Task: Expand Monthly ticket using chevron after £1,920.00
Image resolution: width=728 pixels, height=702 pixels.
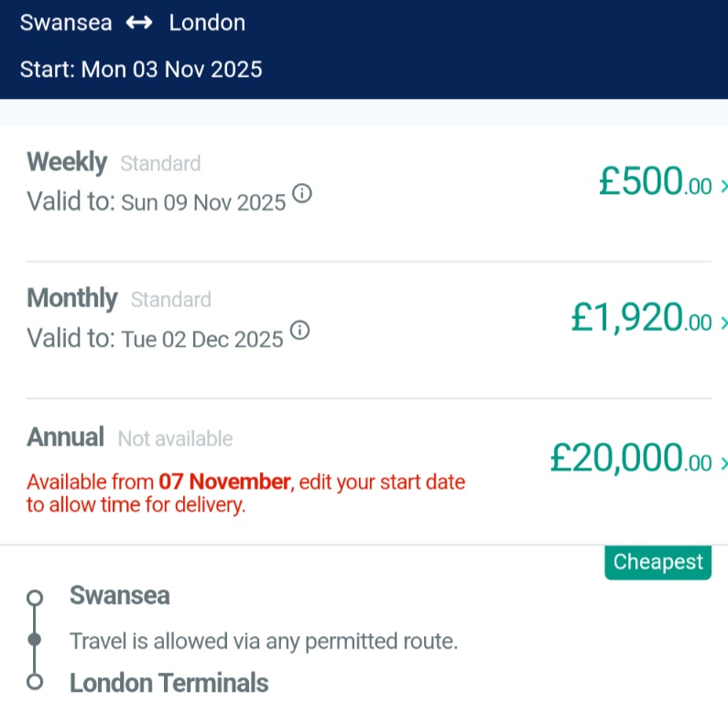Action: click(723, 322)
